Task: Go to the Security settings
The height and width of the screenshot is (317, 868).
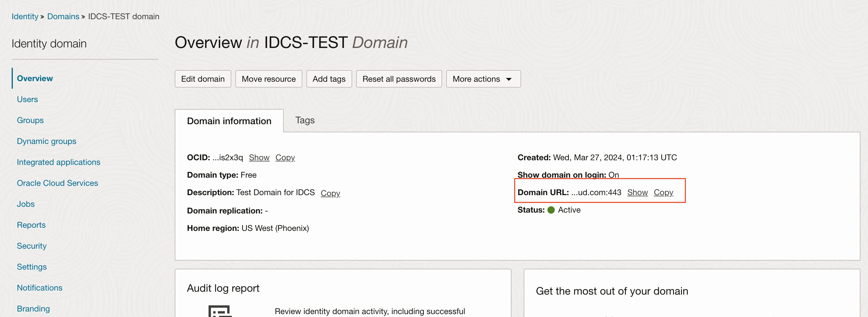Action: tap(31, 246)
